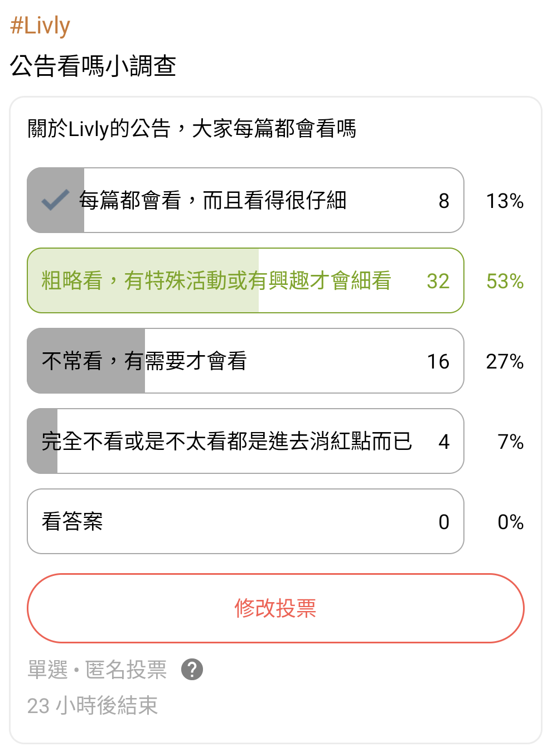
Task: Click the green 53% result percentage
Action: [x=505, y=281]
